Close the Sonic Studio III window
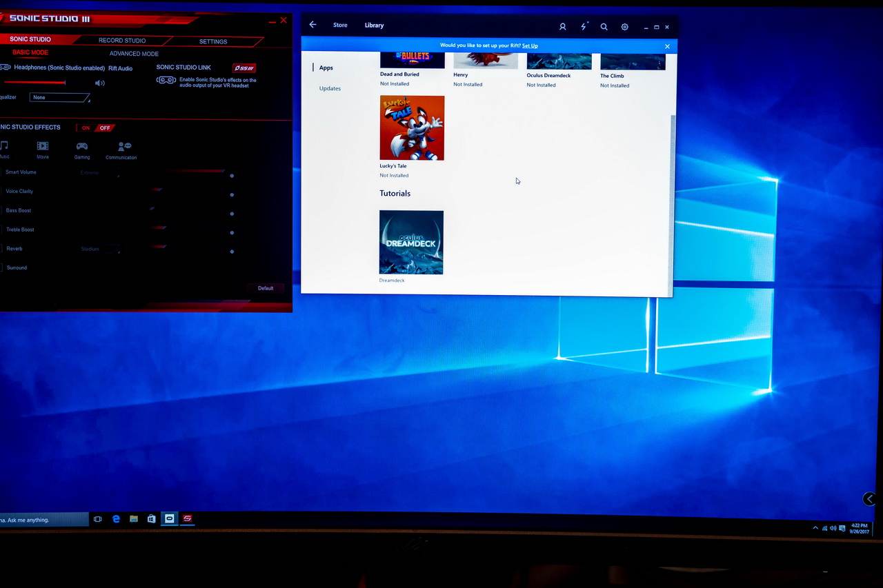The width and height of the screenshot is (883, 588). click(284, 20)
